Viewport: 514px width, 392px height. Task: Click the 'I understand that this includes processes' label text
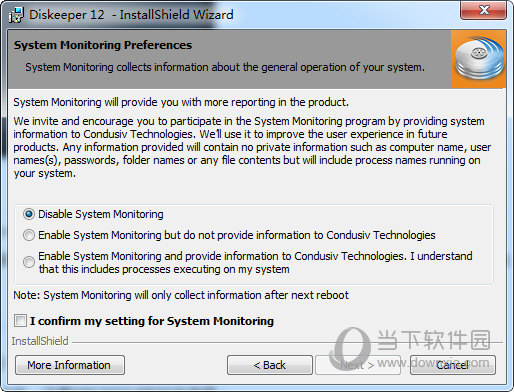255,262
